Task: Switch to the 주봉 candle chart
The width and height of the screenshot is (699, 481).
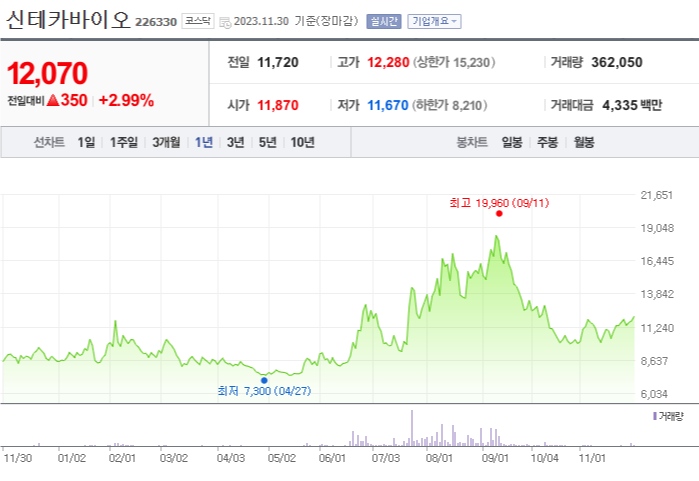Action: pyautogui.click(x=547, y=142)
